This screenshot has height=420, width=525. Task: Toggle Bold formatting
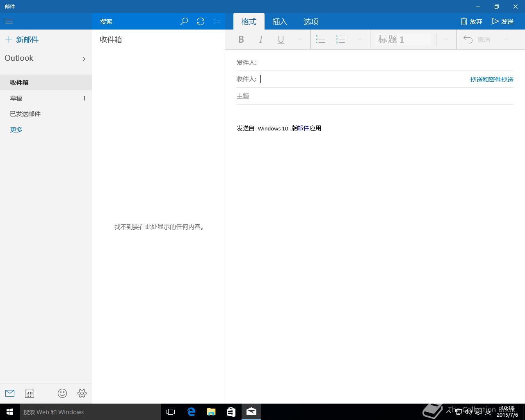pos(241,39)
